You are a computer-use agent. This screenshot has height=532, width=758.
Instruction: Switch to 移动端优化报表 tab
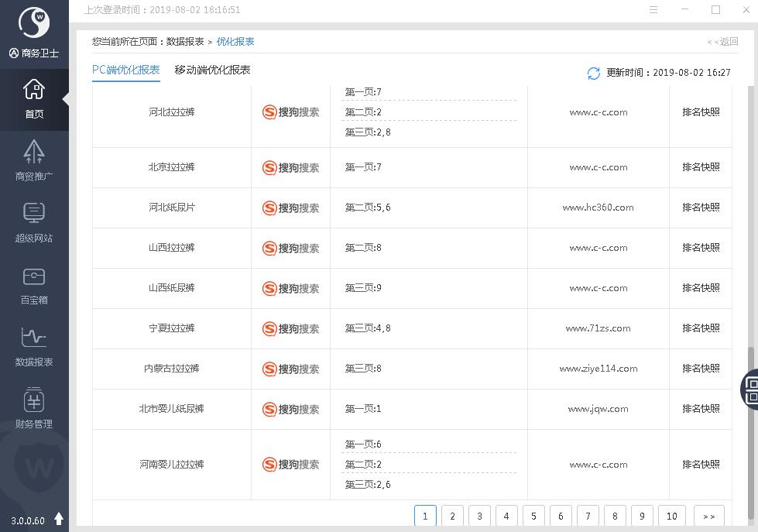pos(212,70)
